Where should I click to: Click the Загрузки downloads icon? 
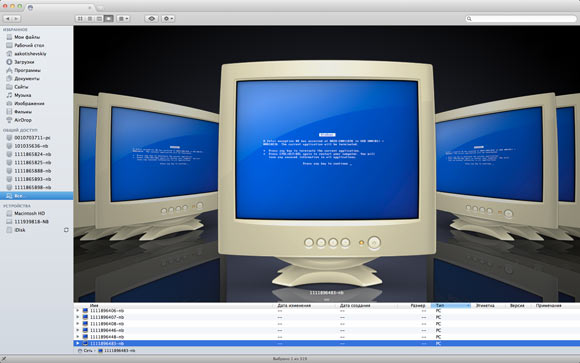coord(9,62)
